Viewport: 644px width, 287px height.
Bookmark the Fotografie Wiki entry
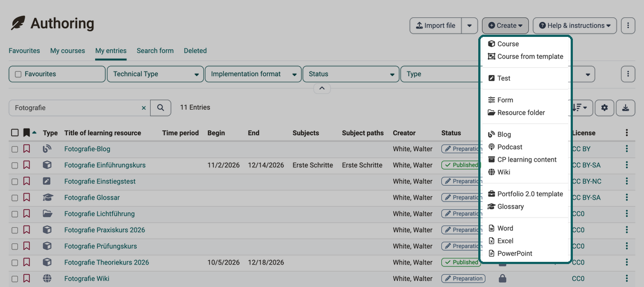click(26, 279)
